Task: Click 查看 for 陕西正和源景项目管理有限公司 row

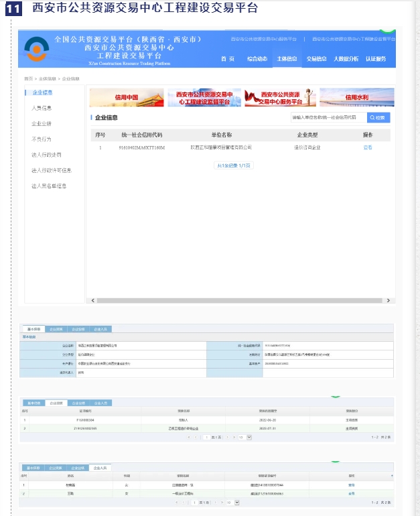Action: coord(368,147)
